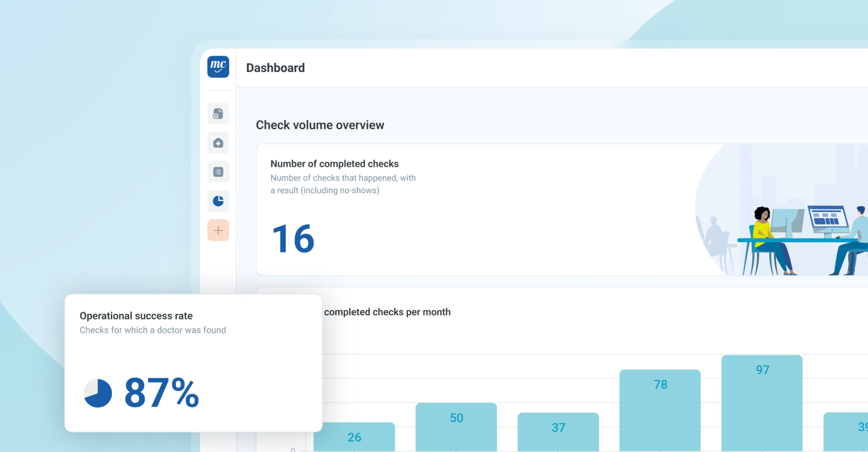The image size is (868, 452).
Task: Open the list view sidebar icon
Action: 218,172
